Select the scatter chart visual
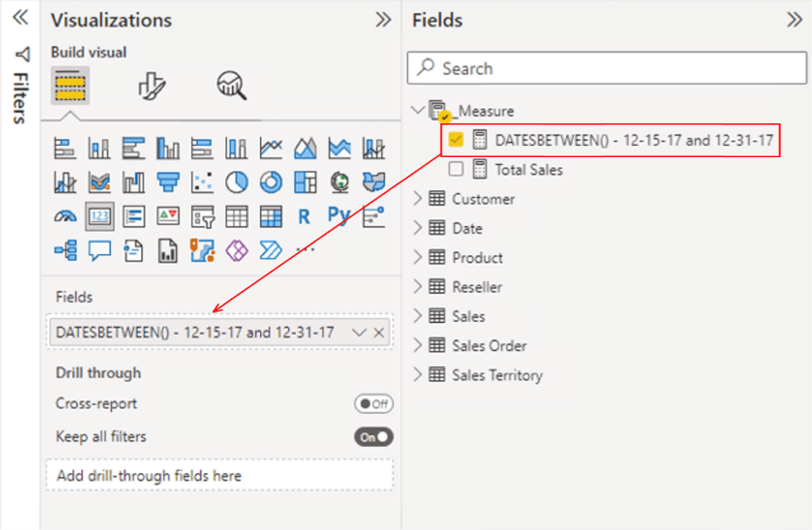 [202, 182]
